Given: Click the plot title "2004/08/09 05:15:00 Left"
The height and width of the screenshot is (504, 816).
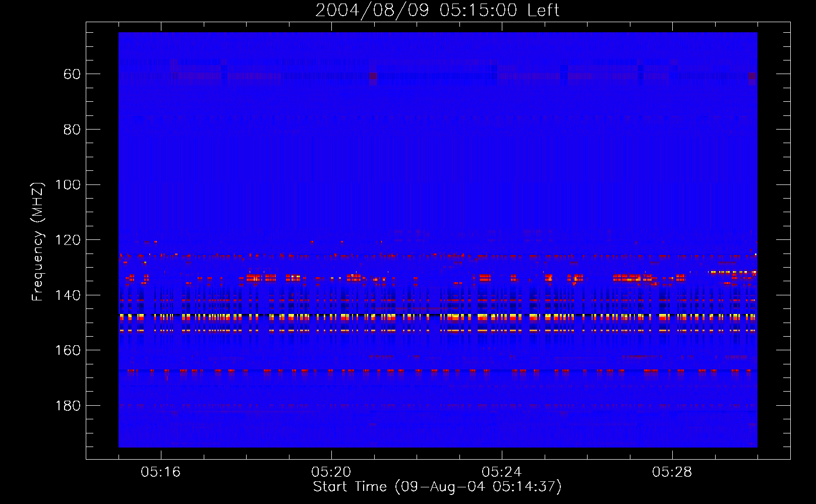Looking at the screenshot, I should 437,10.
